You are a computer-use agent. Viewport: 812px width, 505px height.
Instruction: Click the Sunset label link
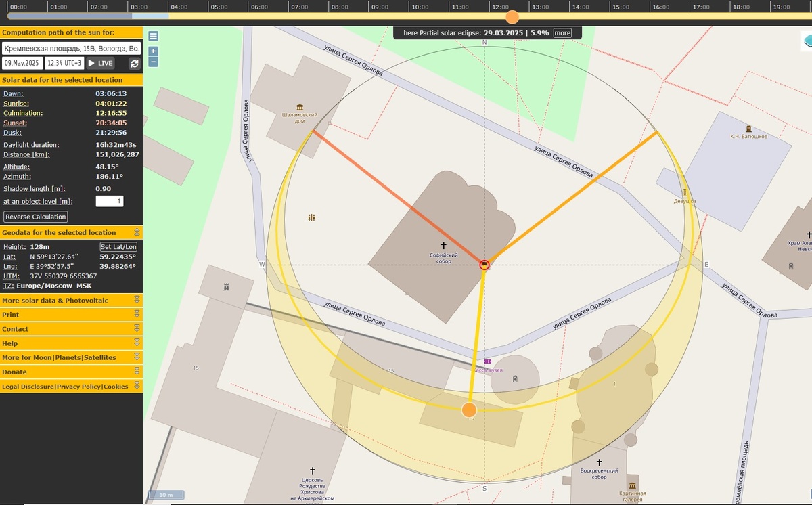click(x=16, y=123)
